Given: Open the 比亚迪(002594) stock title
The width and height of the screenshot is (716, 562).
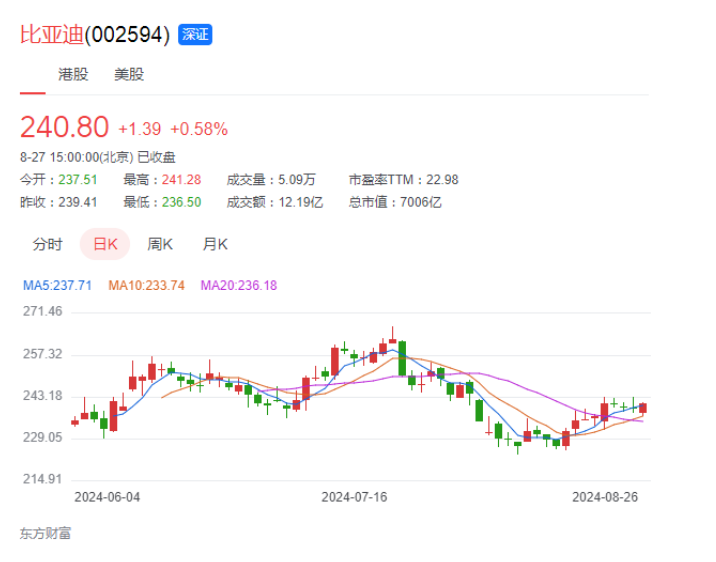Looking at the screenshot, I should 95,35.
